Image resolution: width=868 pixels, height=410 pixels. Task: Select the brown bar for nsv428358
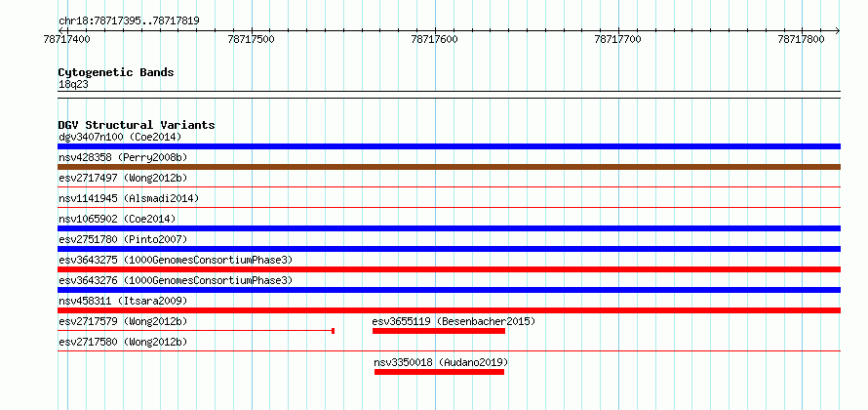point(449,167)
